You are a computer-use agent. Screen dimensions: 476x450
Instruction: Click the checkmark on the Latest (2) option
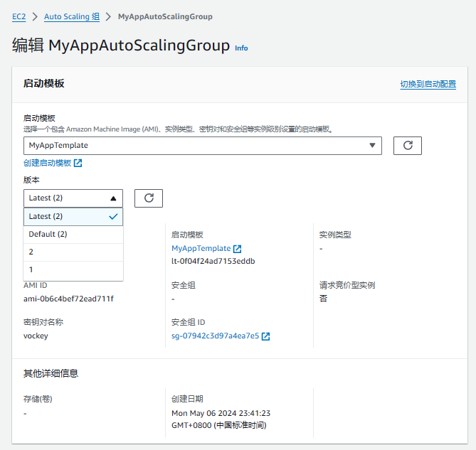point(113,217)
